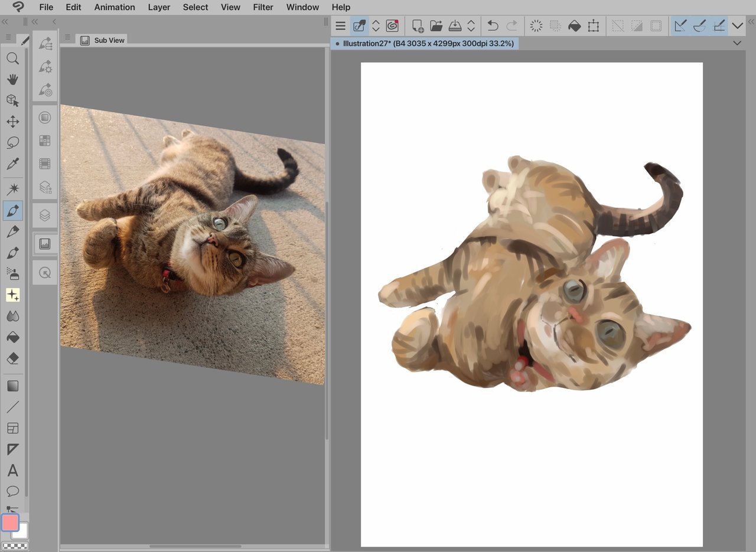Open Clip Studio launcher icon
756x552 pixels.
(x=392, y=26)
